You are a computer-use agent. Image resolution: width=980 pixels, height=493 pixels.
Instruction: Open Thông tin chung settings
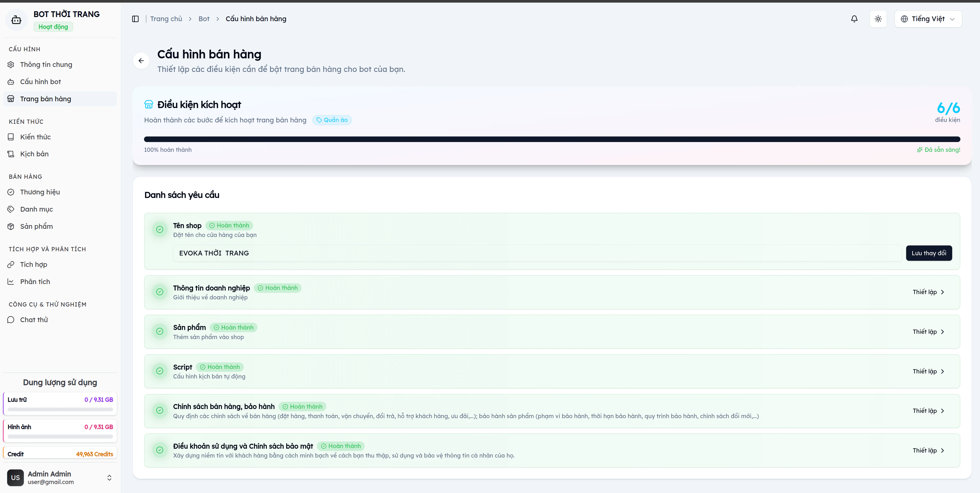click(x=46, y=65)
